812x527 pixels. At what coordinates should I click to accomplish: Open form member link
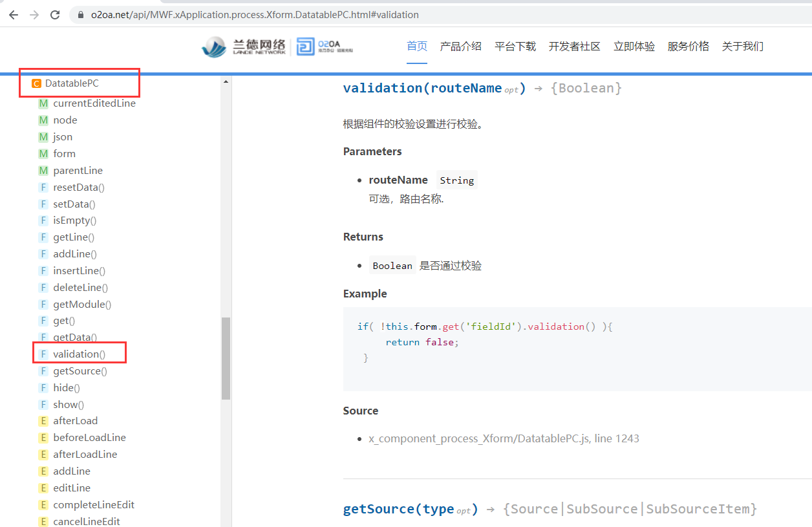tap(65, 153)
